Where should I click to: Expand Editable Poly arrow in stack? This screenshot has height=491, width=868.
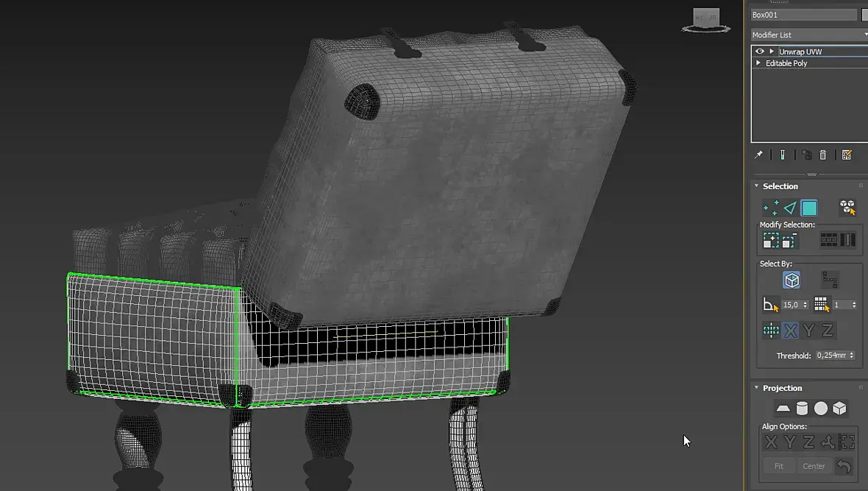(758, 63)
